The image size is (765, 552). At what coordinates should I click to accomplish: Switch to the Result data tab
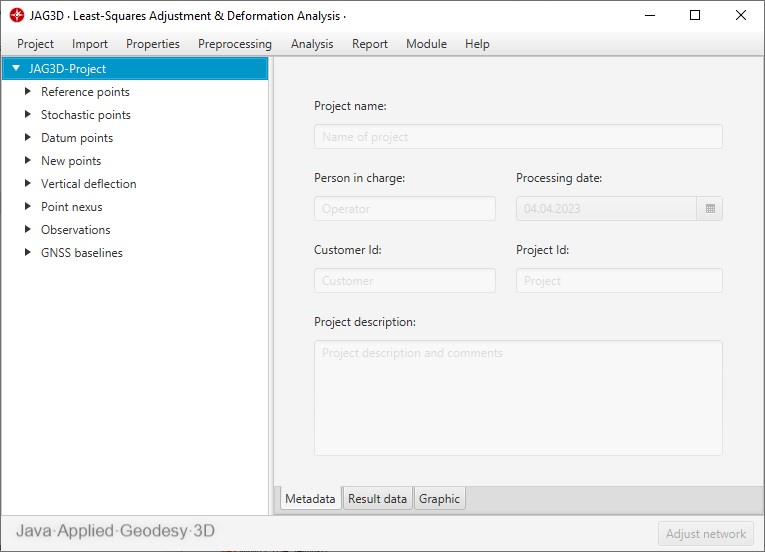[x=377, y=499]
